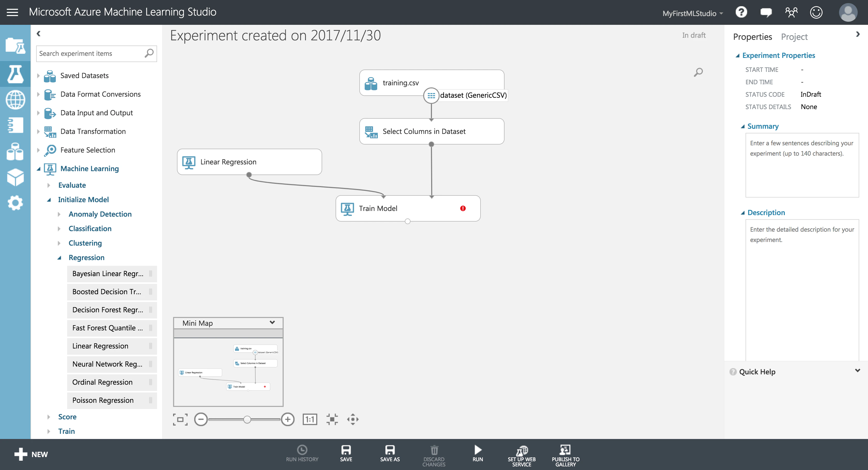The width and height of the screenshot is (868, 470).
Task: Open the Web Services globe sidebar icon
Action: point(15,100)
